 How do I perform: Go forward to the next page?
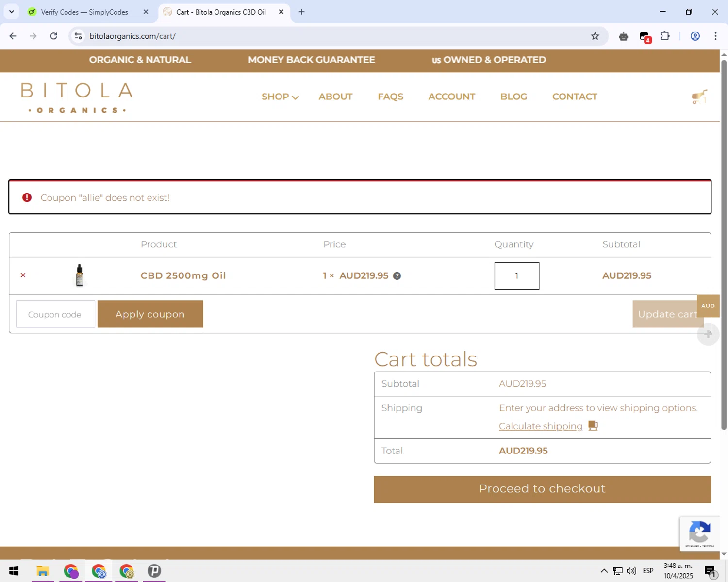(x=33, y=36)
